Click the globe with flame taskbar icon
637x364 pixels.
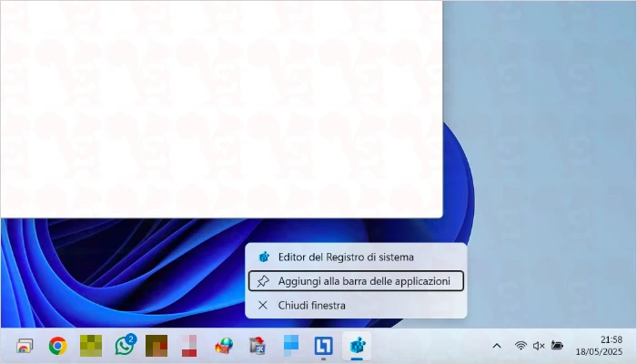pyautogui.click(x=223, y=346)
